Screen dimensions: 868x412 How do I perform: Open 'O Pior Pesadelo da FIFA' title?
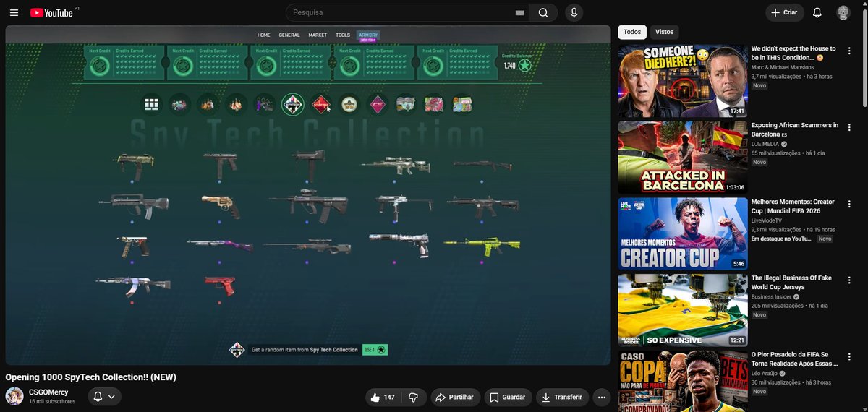click(794, 359)
